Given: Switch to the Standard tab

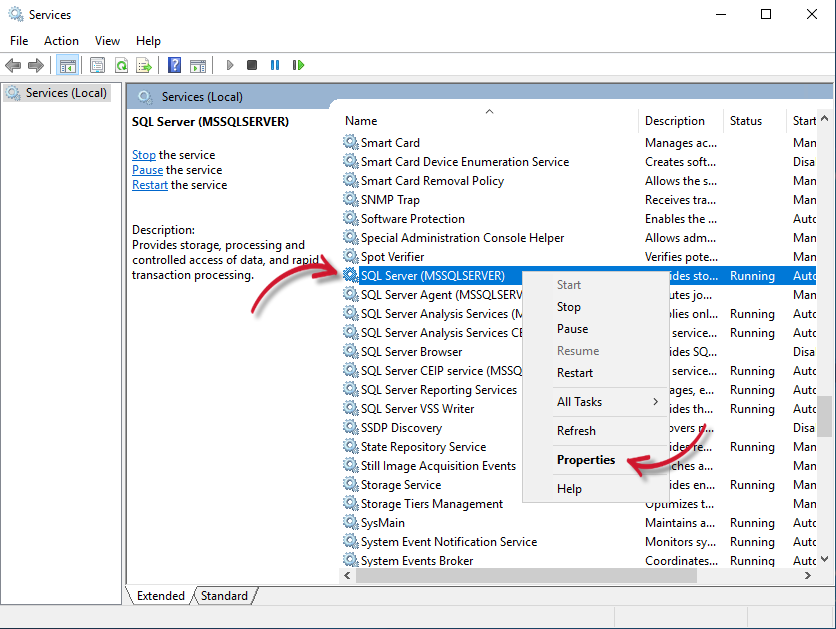Looking at the screenshot, I should [223, 595].
